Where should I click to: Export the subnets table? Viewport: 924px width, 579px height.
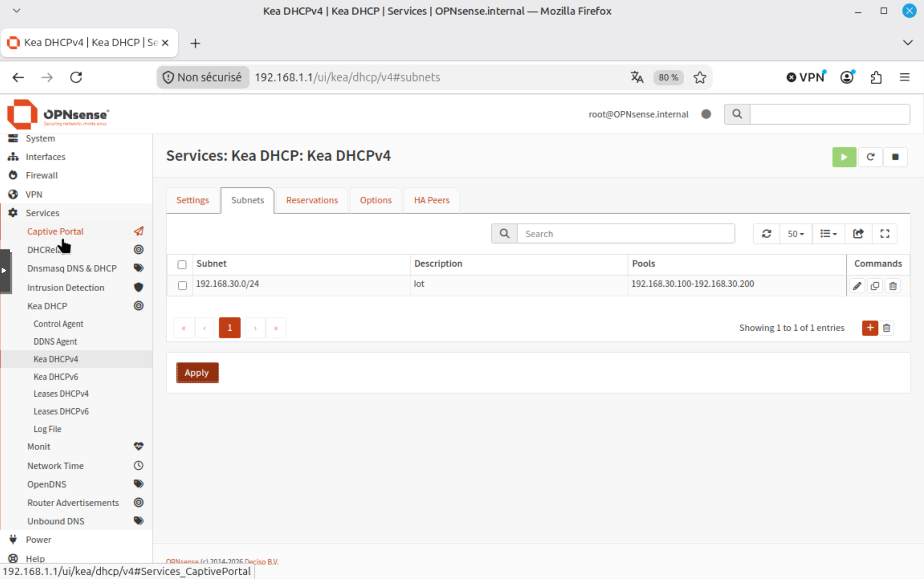pos(858,234)
